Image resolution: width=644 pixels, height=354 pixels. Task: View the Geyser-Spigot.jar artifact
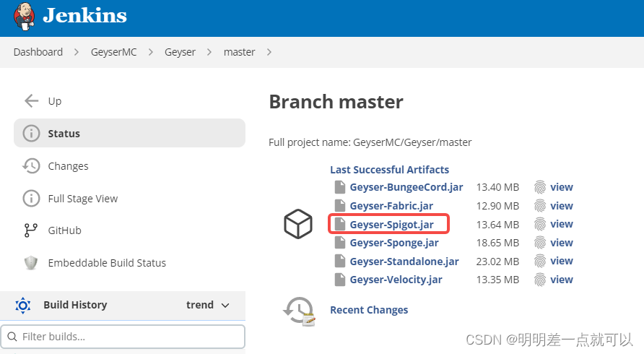coord(562,224)
